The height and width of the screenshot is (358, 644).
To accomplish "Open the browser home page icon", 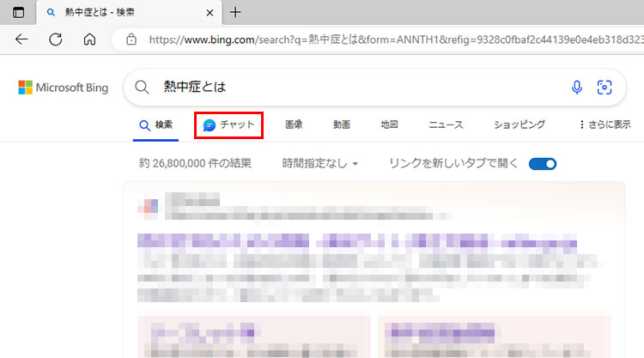I will [x=89, y=39].
